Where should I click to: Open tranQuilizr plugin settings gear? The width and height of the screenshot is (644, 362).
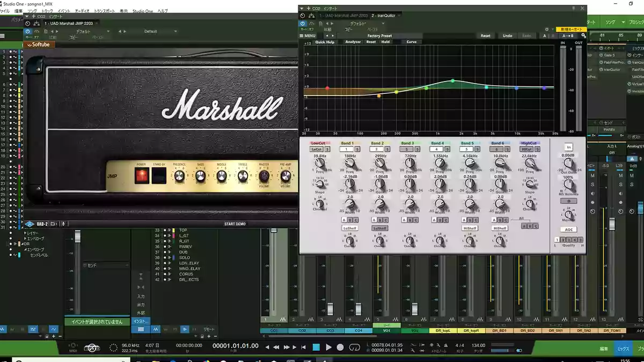pyautogui.click(x=547, y=29)
